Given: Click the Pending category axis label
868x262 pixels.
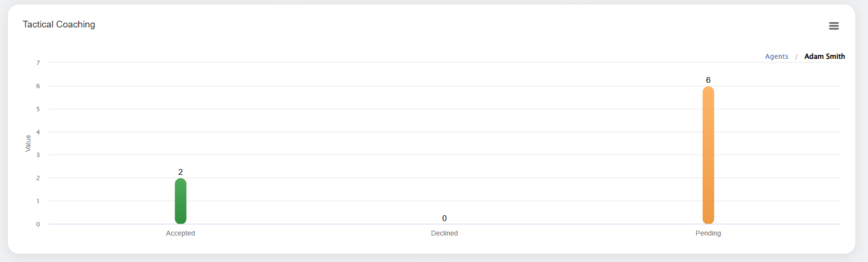Looking at the screenshot, I should pos(708,233).
